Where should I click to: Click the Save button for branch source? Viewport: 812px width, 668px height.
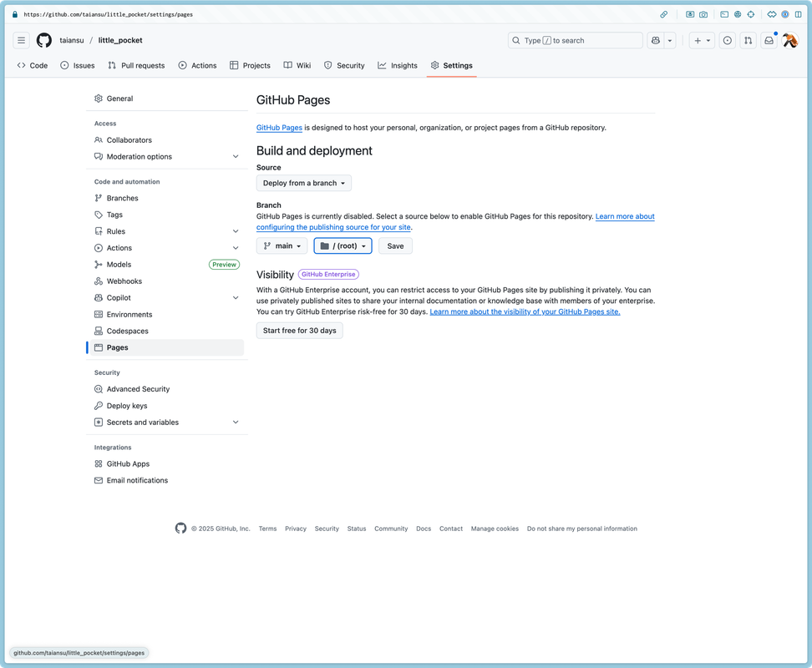click(x=395, y=245)
